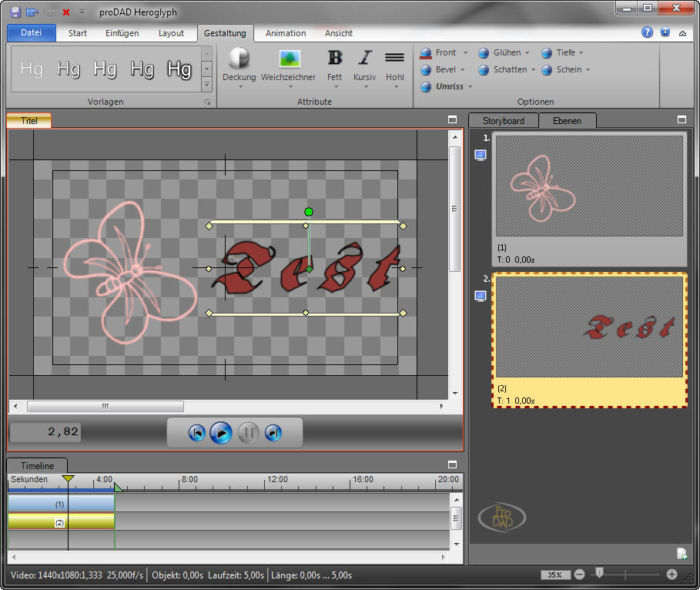Click the add new layer icon

click(x=682, y=553)
